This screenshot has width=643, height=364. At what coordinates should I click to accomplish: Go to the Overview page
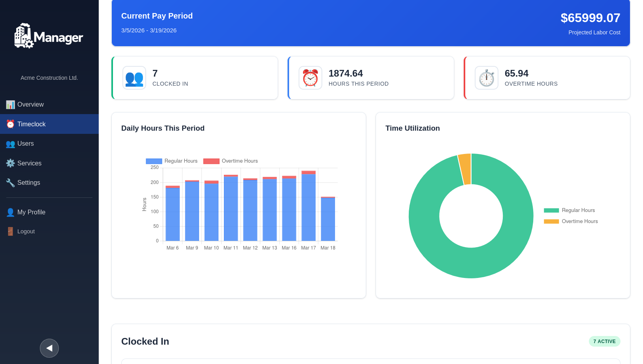(x=30, y=105)
